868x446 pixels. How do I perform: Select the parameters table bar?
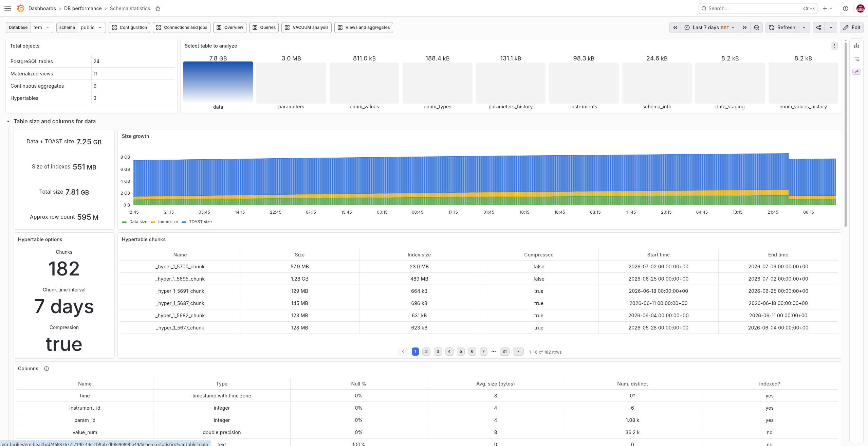[291, 83]
